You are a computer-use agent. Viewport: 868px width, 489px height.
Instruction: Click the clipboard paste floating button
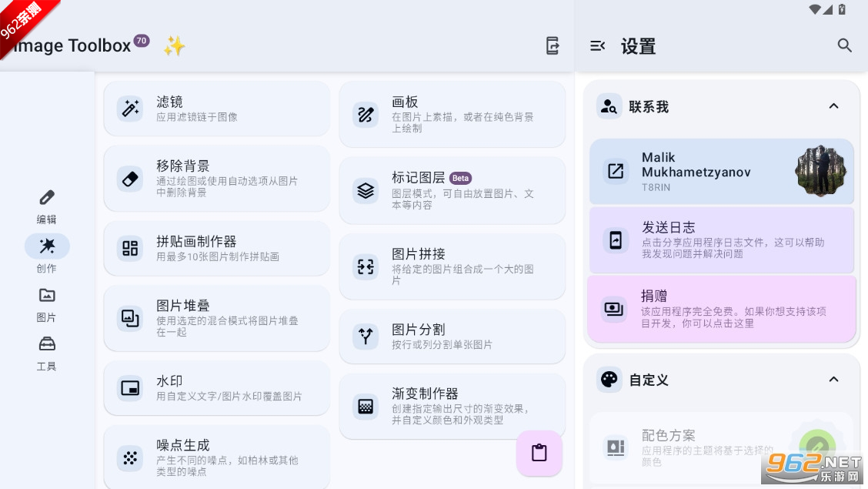tap(539, 453)
